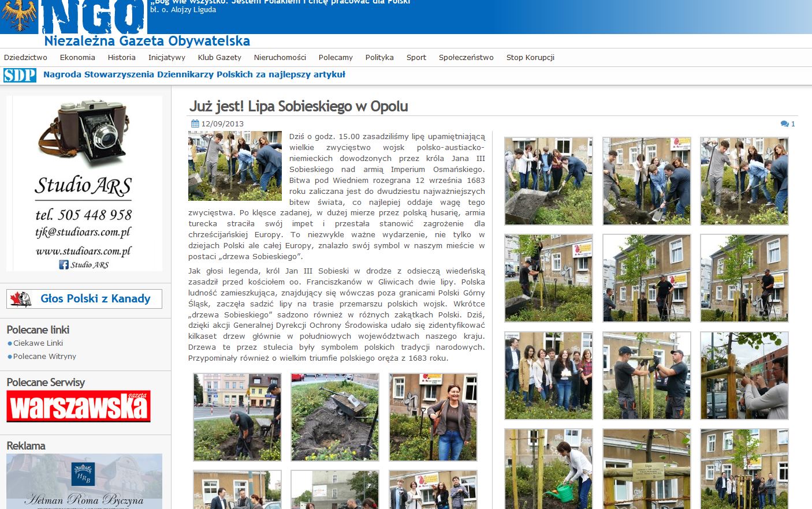This screenshot has width=812, height=509.
Task: Click the eagle emblem in header
Action: point(20,16)
